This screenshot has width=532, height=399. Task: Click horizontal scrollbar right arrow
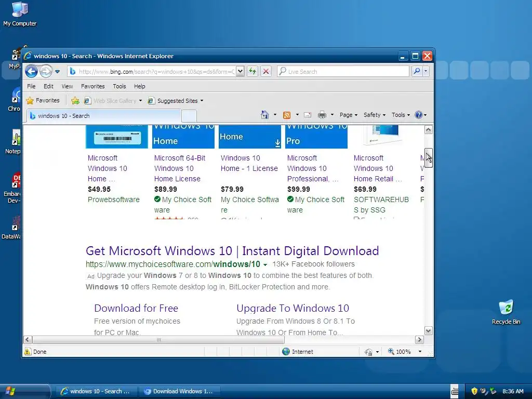point(419,340)
